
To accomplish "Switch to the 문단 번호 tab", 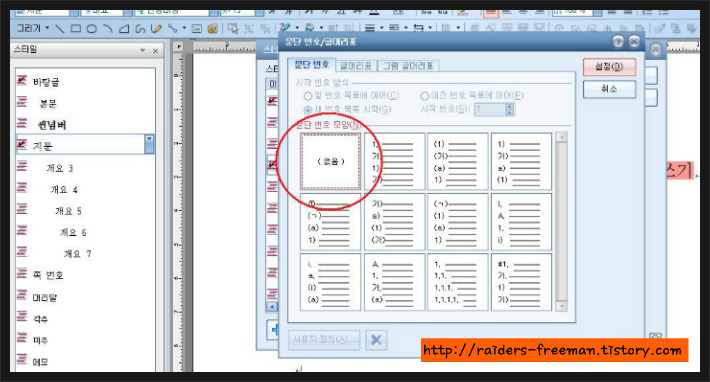I will [312, 64].
